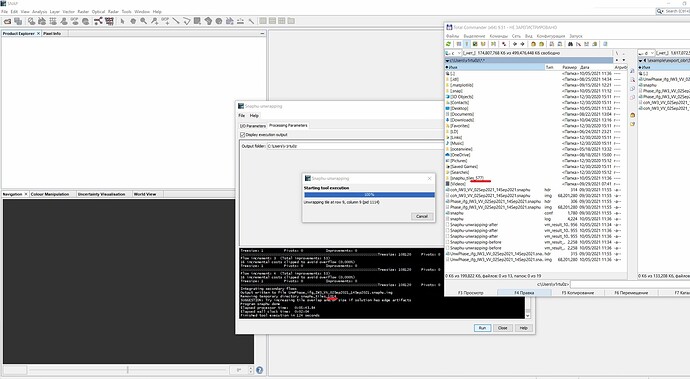Image resolution: width=690 pixels, height=379 pixels.
Task: Switch to Colour Manipulation tab
Action: (50, 194)
